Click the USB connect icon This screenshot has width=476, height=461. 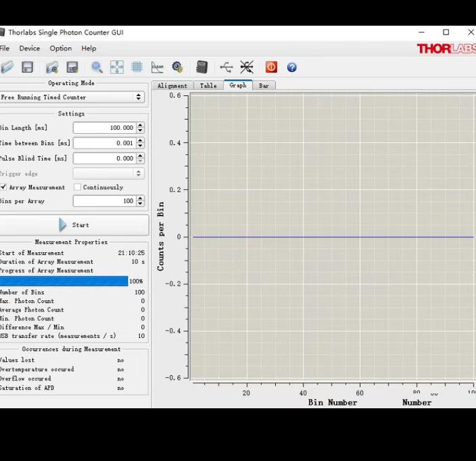(227, 67)
